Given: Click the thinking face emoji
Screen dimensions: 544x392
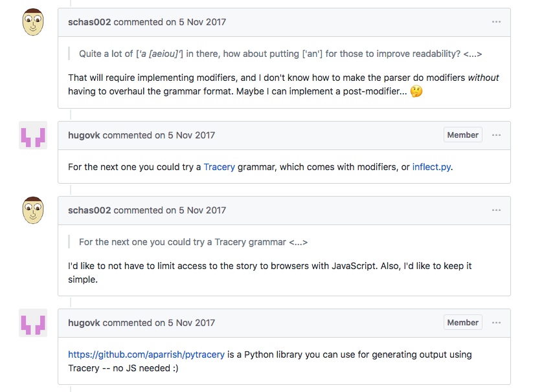Looking at the screenshot, I should [x=416, y=92].
